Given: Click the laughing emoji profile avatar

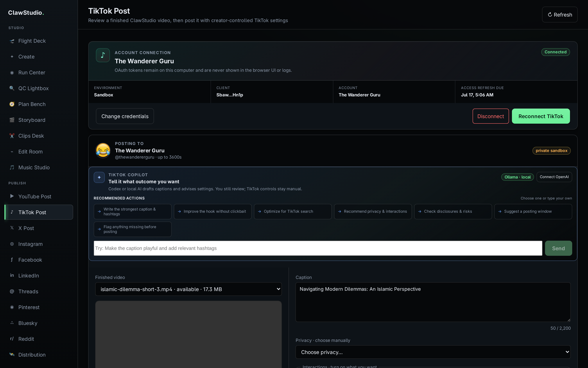Looking at the screenshot, I should [103, 150].
